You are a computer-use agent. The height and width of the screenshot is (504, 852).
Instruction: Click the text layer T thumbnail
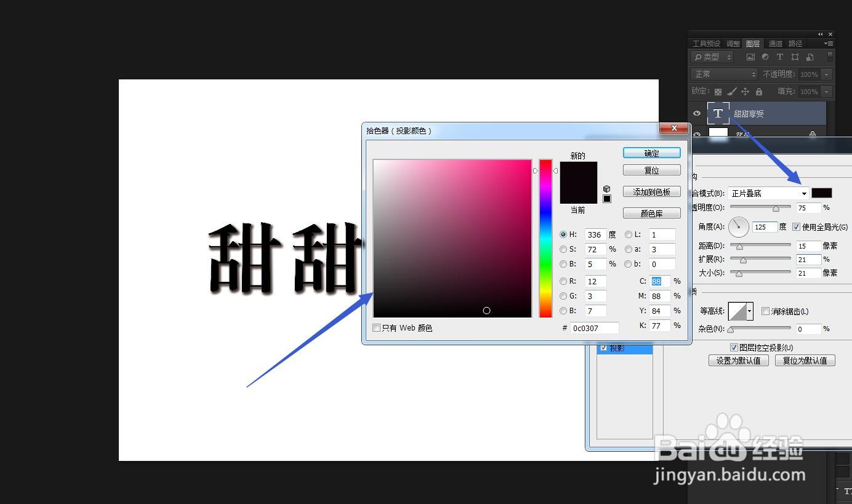pyautogui.click(x=718, y=114)
